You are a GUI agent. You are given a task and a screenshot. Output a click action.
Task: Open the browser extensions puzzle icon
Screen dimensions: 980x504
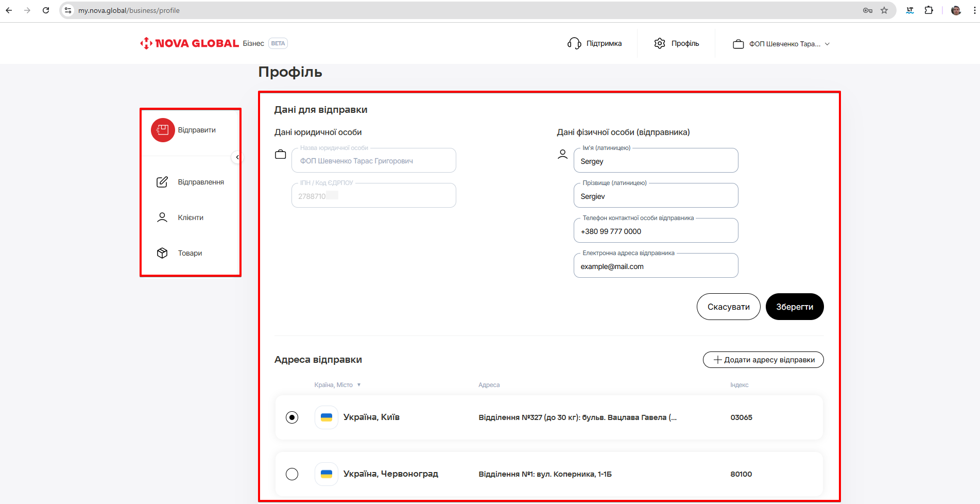tap(929, 10)
